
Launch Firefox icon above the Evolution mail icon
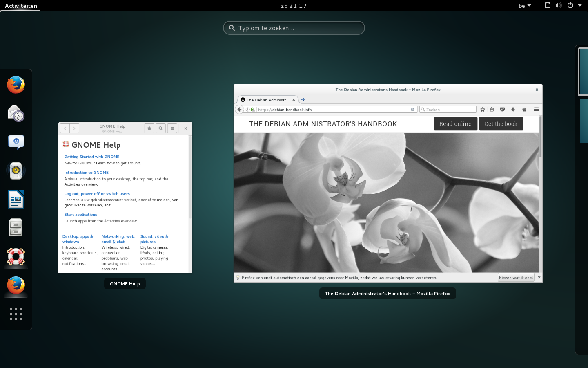click(16, 85)
